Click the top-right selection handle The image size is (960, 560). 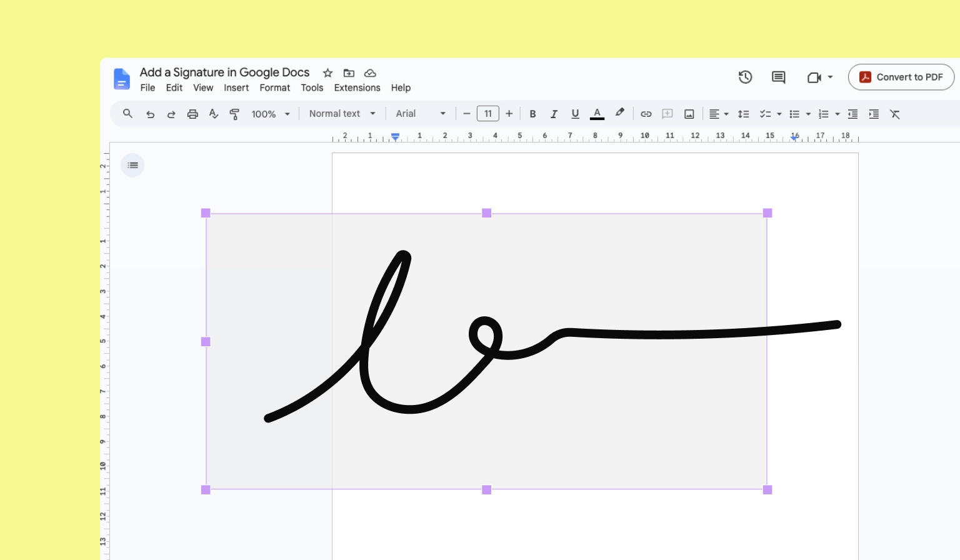click(x=767, y=213)
